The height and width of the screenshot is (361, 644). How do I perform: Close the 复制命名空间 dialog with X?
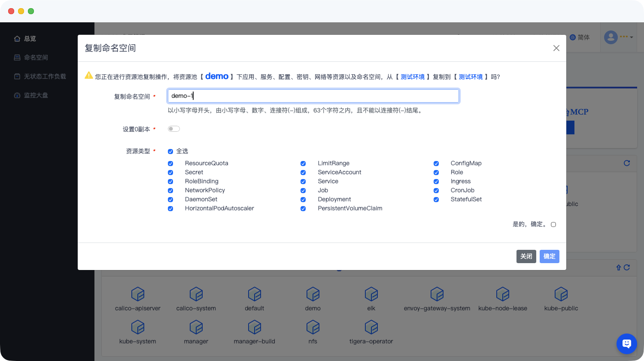556,48
